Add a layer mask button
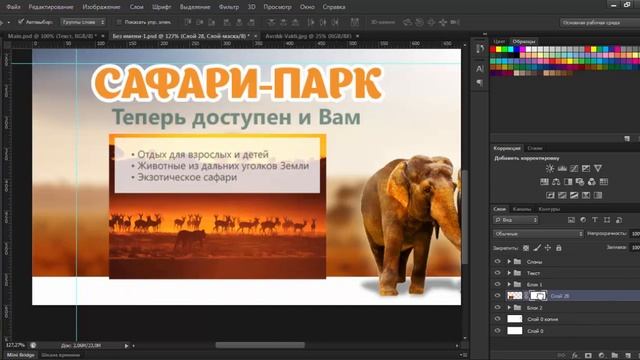Image resolution: width=640 pixels, height=360 pixels. pos(588,356)
